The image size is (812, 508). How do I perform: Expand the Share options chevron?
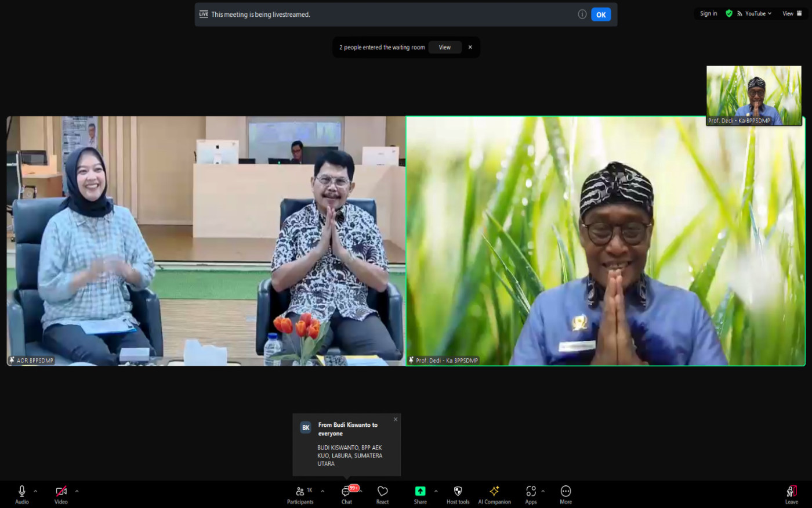436,491
